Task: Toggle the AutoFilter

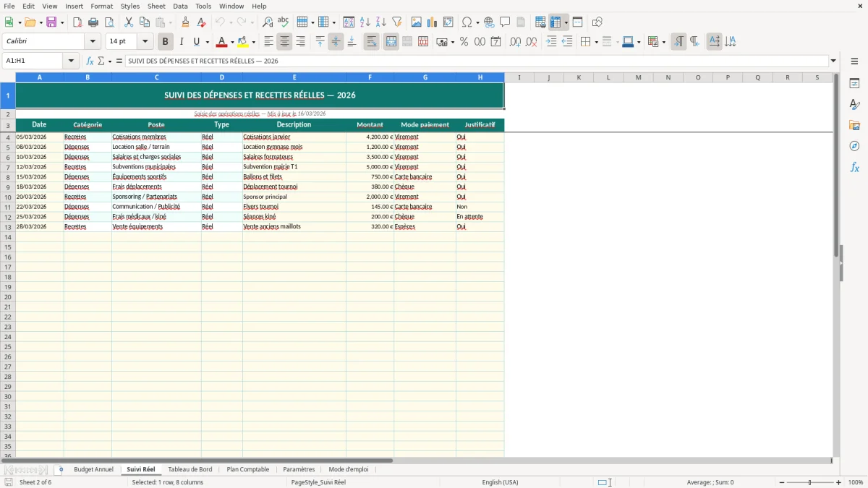Action: (x=397, y=22)
